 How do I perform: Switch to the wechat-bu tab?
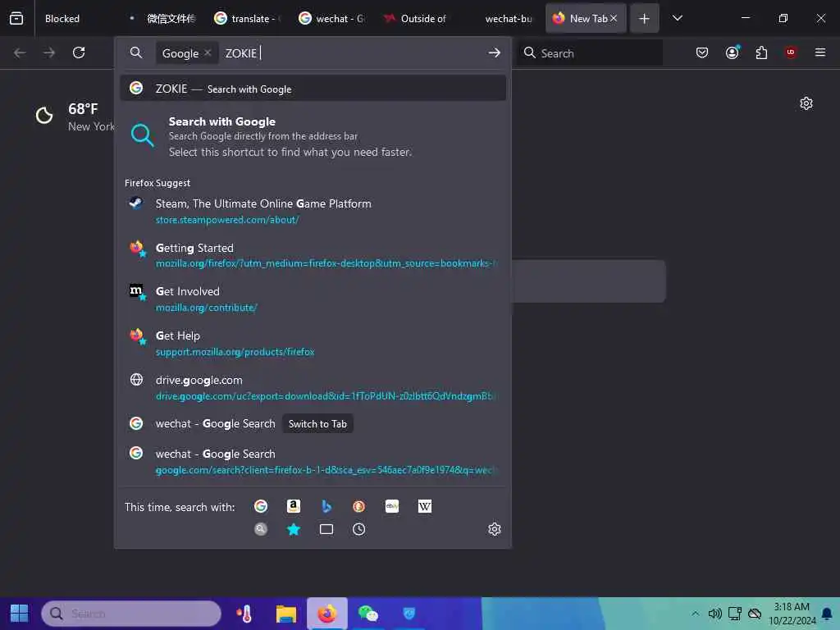pos(501,18)
